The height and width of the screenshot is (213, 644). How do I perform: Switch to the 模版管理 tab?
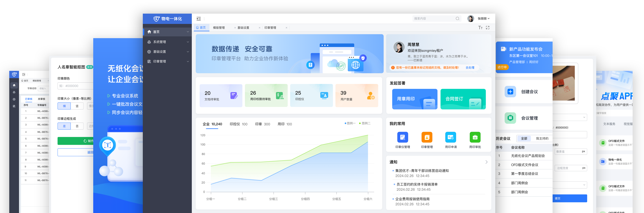click(x=219, y=28)
